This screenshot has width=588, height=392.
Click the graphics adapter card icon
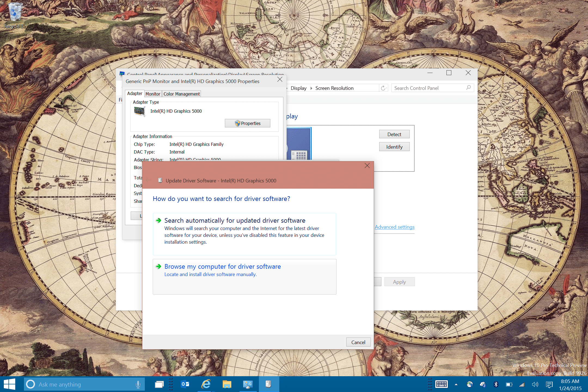tap(140, 111)
